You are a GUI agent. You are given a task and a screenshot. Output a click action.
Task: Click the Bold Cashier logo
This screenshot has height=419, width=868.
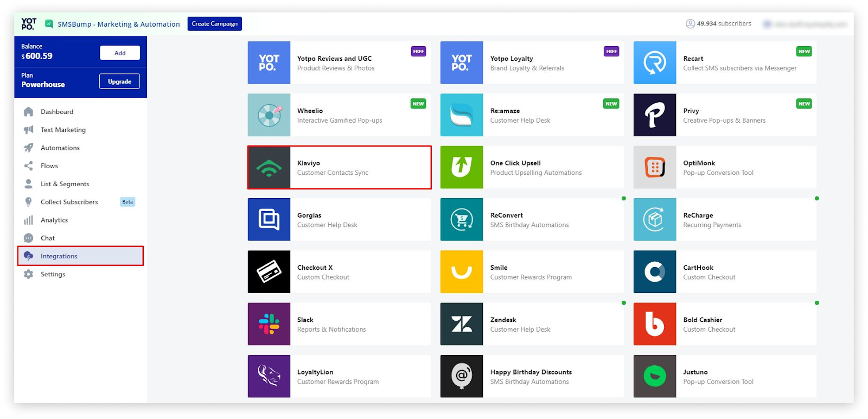coord(655,324)
